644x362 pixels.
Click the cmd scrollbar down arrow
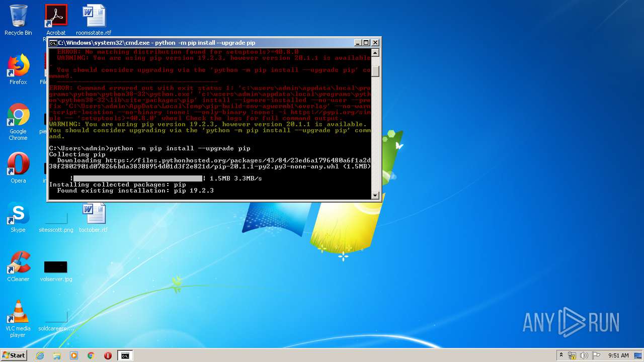375,195
